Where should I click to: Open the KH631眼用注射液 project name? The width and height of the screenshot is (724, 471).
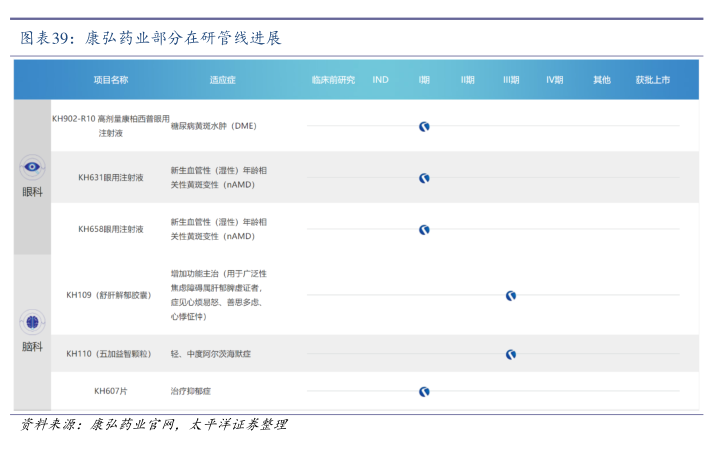pyautogui.click(x=110, y=178)
